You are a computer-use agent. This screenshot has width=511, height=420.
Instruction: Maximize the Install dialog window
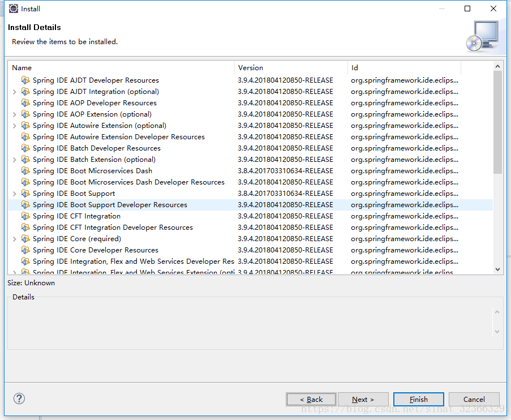click(467, 9)
